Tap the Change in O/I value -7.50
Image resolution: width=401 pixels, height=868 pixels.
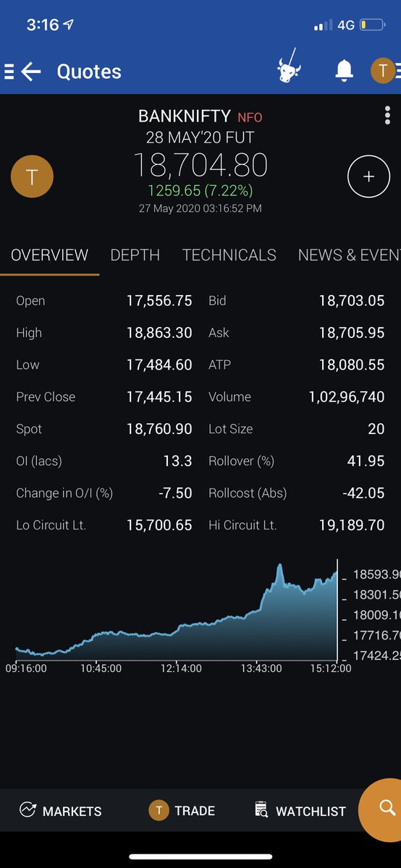(x=175, y=493)
